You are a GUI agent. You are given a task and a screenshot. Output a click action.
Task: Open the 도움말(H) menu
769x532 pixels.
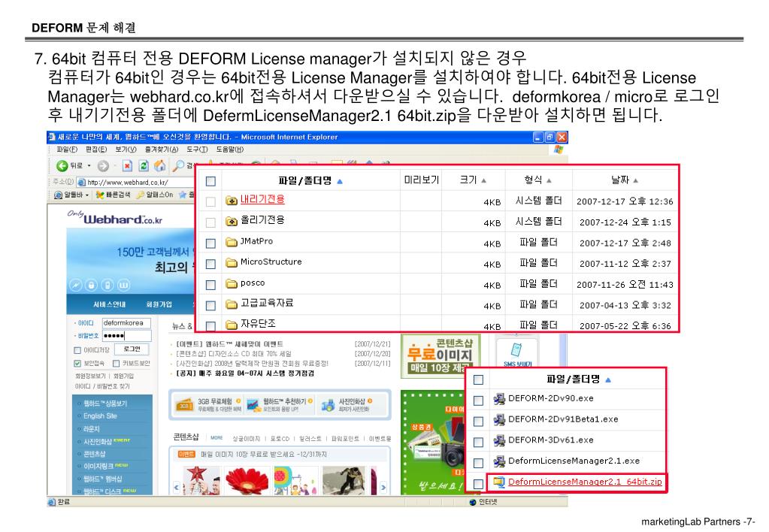229,150
